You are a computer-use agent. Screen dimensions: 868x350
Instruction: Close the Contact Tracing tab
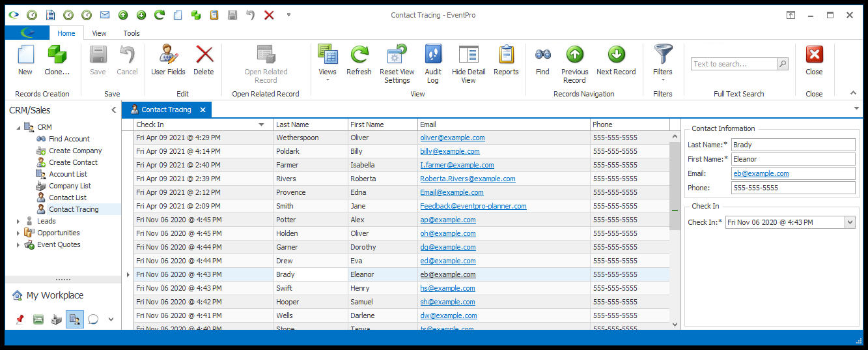(x=203, y=110)
